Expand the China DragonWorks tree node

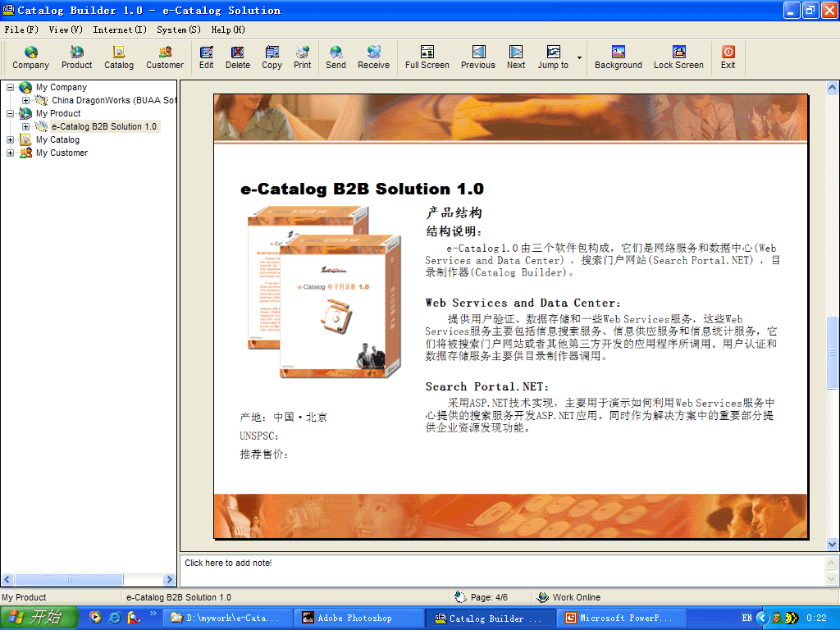coord(25,100)
